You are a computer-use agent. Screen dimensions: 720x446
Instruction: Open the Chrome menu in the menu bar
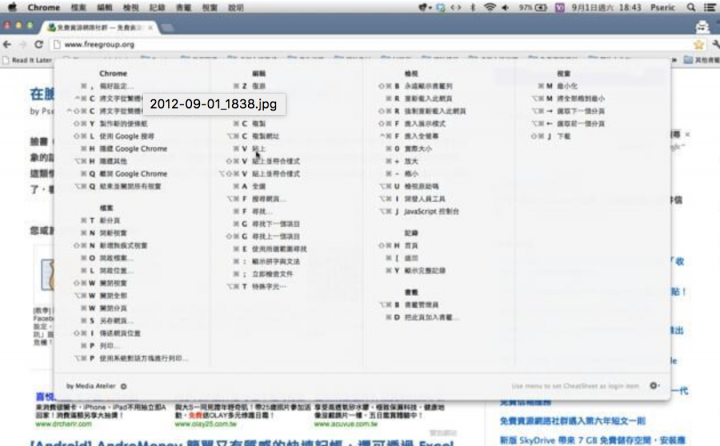(44, 7)
